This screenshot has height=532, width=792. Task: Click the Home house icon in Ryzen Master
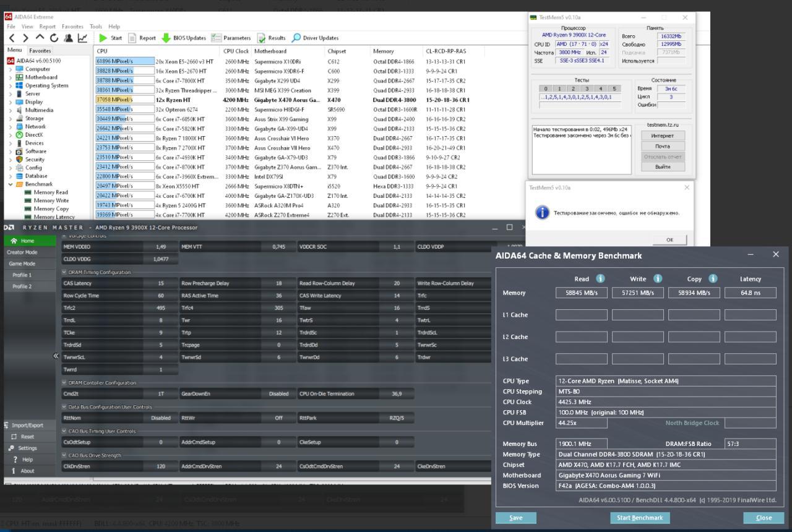pos(14,241)
